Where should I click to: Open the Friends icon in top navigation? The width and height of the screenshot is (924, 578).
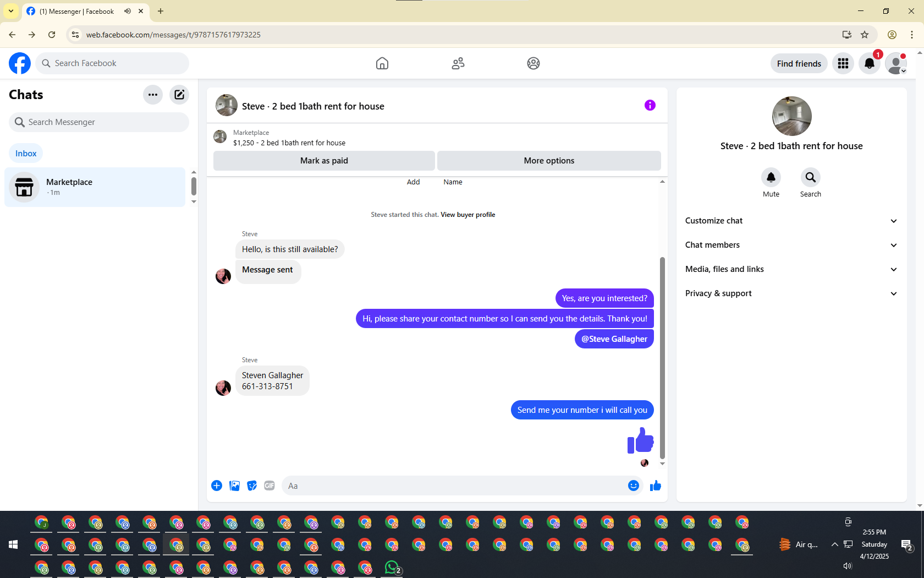(x=458, y=63)
